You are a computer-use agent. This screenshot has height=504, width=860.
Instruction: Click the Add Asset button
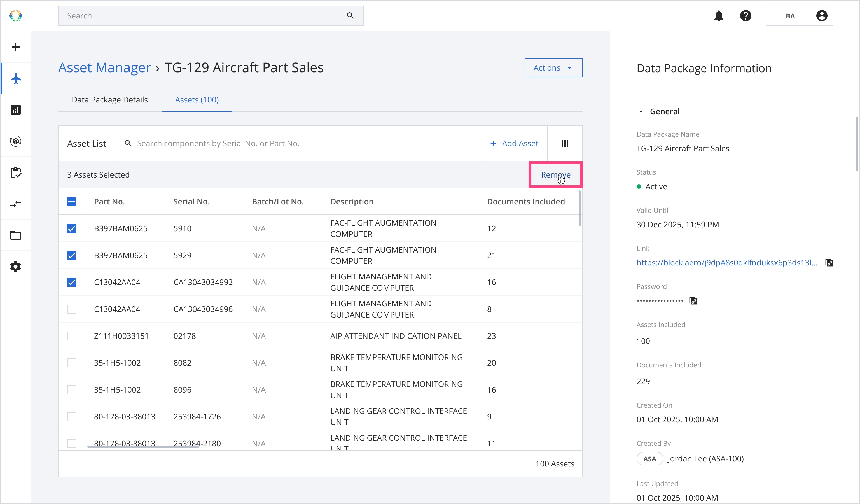pyautogui.click(x=514, y=143)
